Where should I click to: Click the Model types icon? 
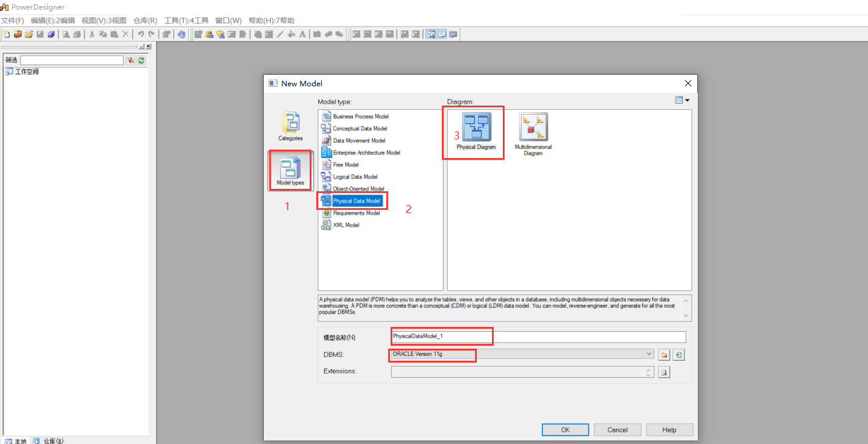(x=290, y=170)
